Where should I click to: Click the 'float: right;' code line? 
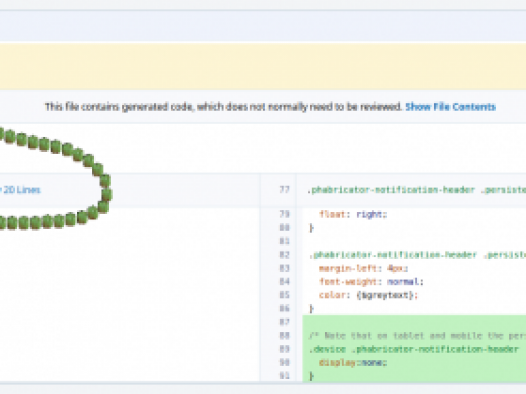point(353,214)
